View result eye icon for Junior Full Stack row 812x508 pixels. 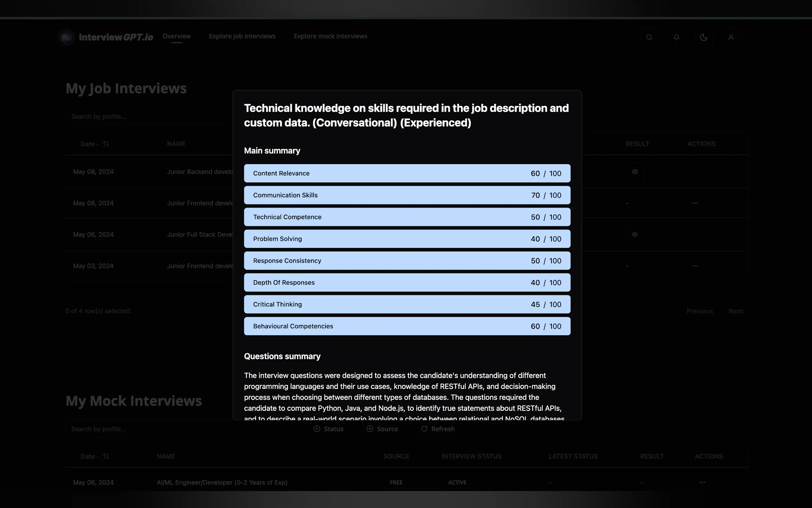tap(635, 234)
